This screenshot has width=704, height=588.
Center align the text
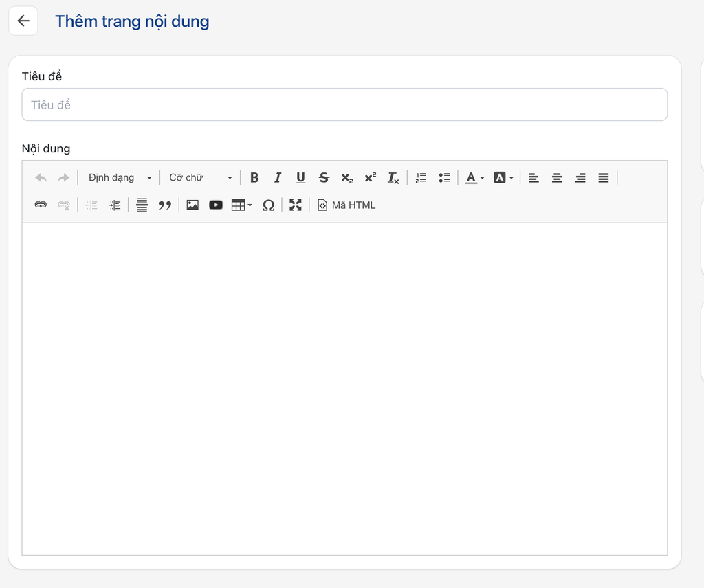(557, 178)
